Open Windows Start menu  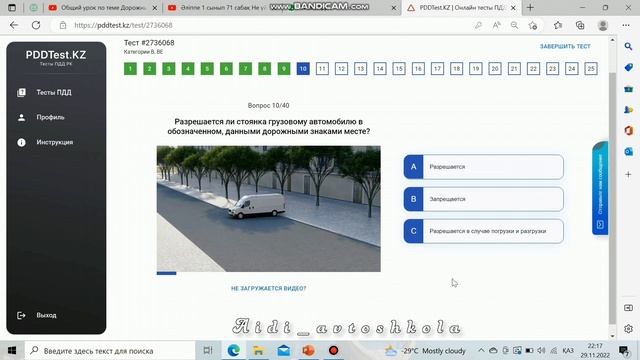click(12, 351)
